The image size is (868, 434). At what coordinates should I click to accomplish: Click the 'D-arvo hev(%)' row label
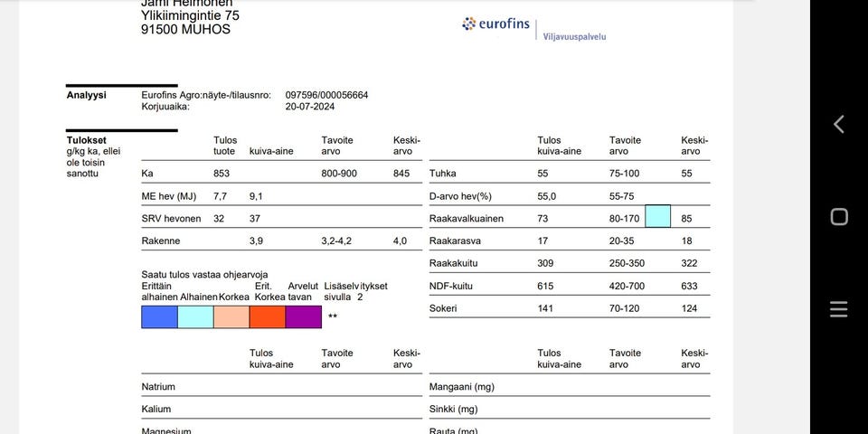tap(460, 196)
